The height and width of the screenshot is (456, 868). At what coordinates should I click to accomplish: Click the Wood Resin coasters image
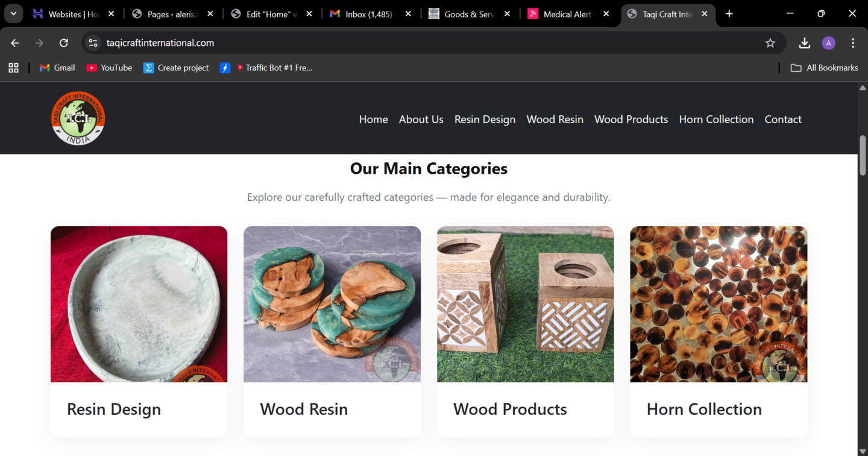click(x=332, y=304)
